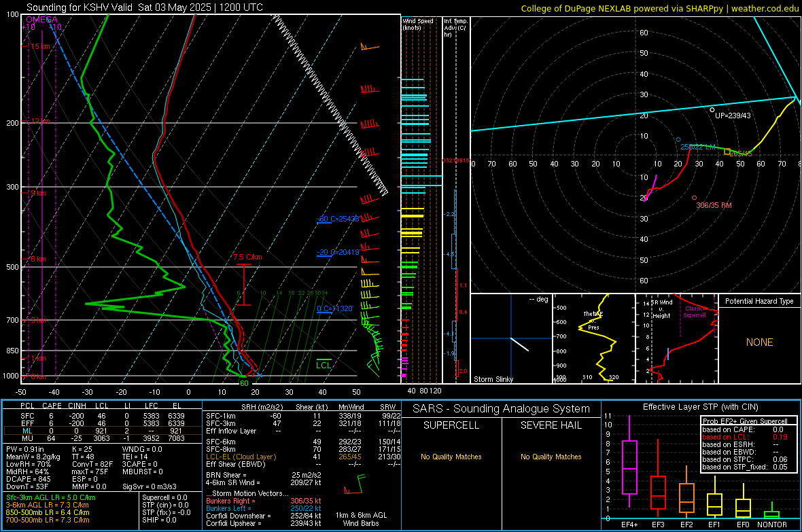Click the '0 C=11320' freezing level label
Screen dimensions: 802x532
335,308
